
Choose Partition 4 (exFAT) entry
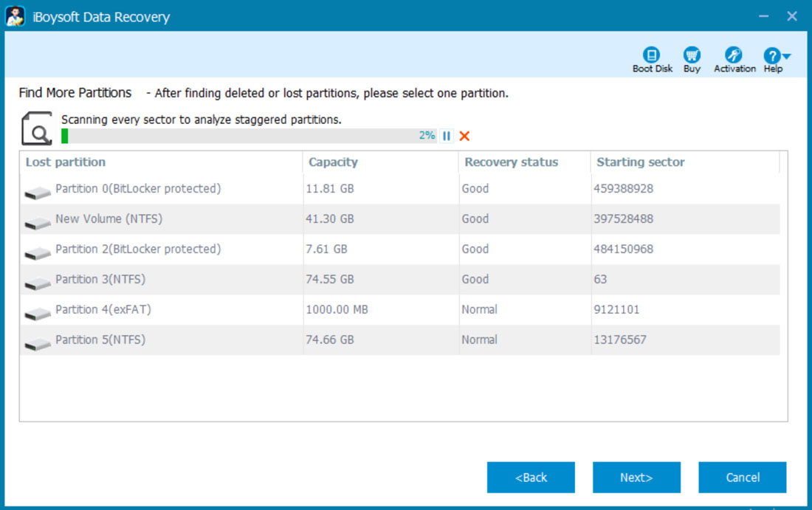click(x=103, y=310)
